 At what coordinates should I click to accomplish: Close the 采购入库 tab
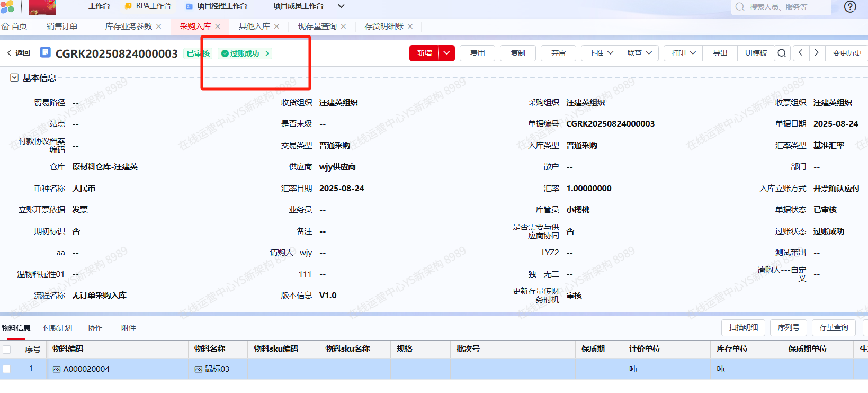(x=218, y=26)
